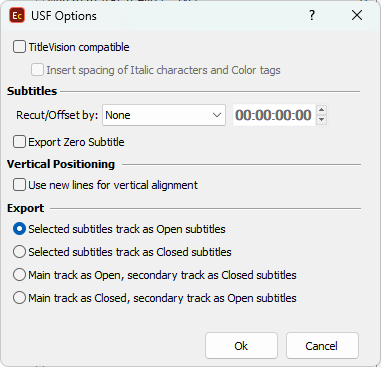This screenshot has height=367, width=381.
Task: Dismiss the dialog with Cancel button
Action: tap(322, 346)
